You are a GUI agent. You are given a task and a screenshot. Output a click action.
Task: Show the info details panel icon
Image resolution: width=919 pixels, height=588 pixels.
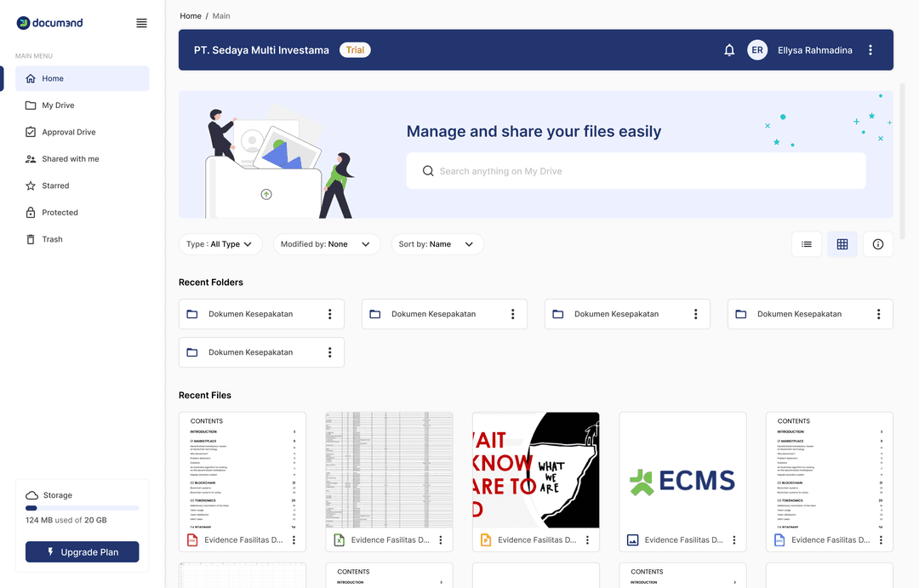point(877,244)
